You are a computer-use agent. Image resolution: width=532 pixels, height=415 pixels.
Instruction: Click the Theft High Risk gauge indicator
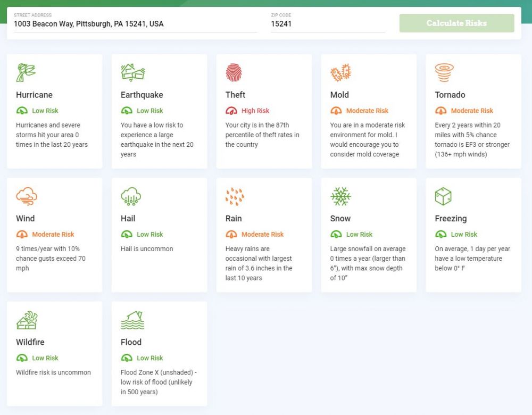(x=231, y=111)
